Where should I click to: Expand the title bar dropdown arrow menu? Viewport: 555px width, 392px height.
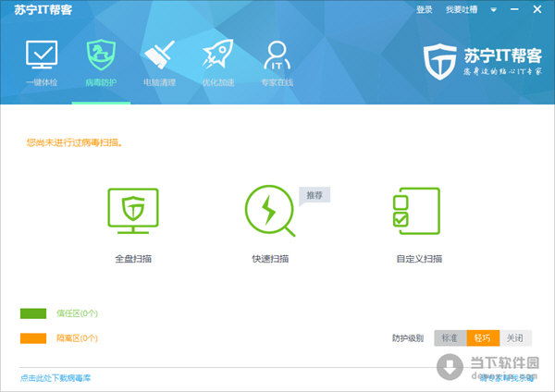tap(493, 10)
